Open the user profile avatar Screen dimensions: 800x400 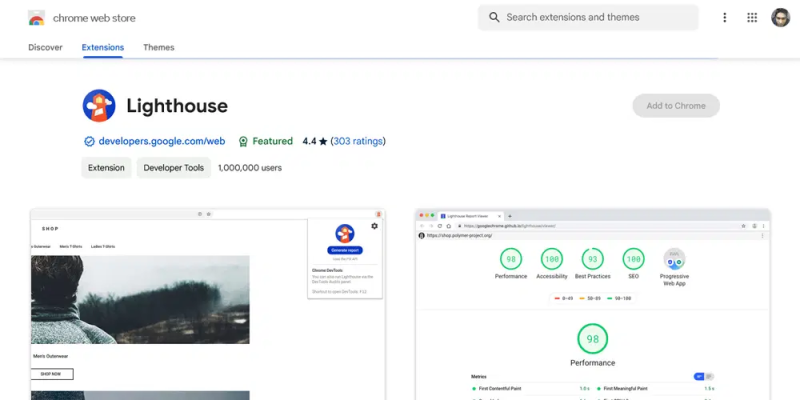(x=780, y=18)
